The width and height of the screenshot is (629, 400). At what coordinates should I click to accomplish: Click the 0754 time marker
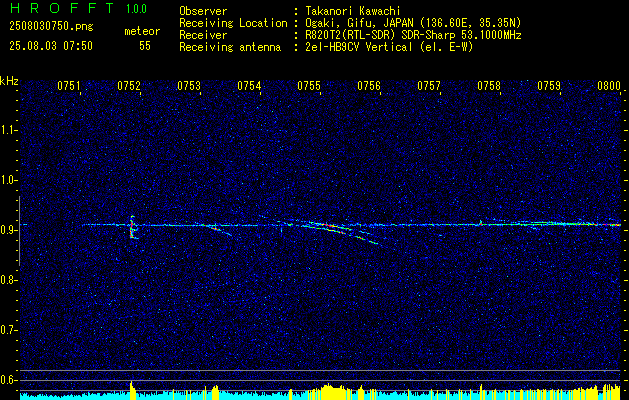(x=249, y=86)
